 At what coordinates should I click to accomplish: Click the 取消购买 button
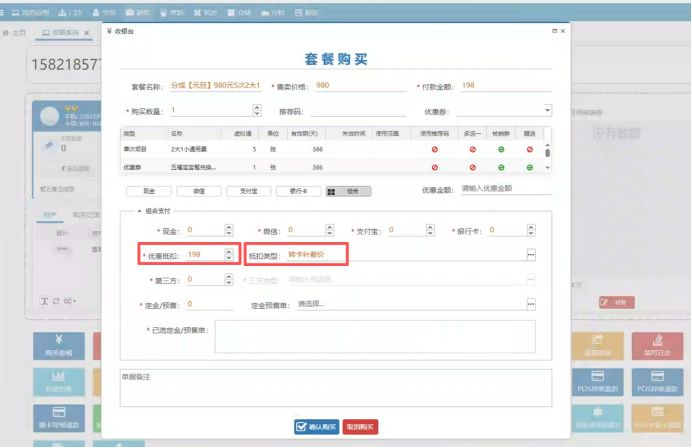coord(361,426)
